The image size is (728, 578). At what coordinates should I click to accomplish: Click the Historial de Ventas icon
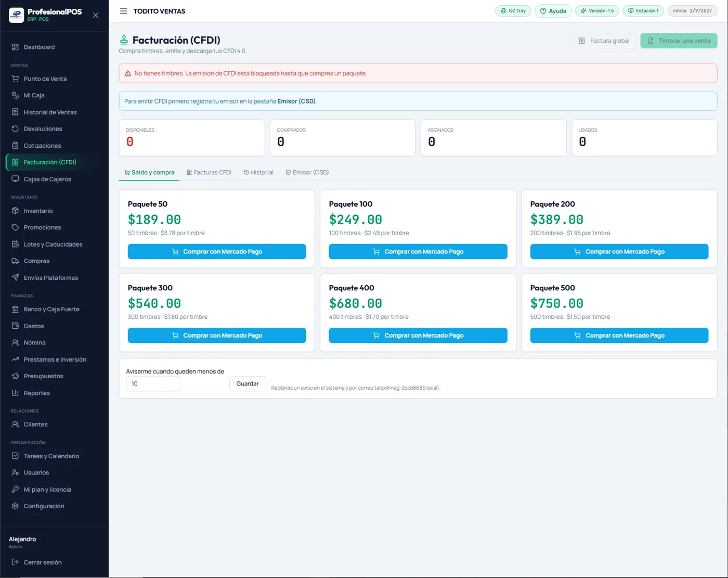click(x=15, y=112)
